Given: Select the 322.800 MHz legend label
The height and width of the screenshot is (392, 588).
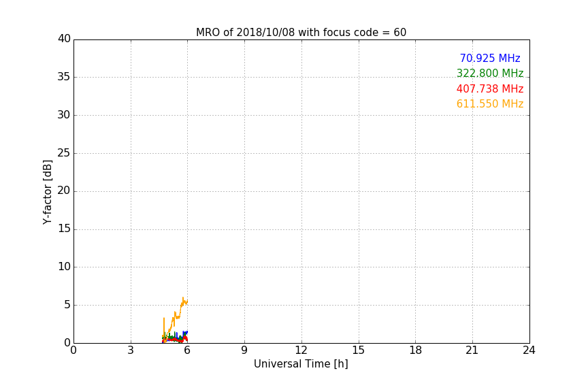Looking at the screenshot, I should (x=490, y=73).
